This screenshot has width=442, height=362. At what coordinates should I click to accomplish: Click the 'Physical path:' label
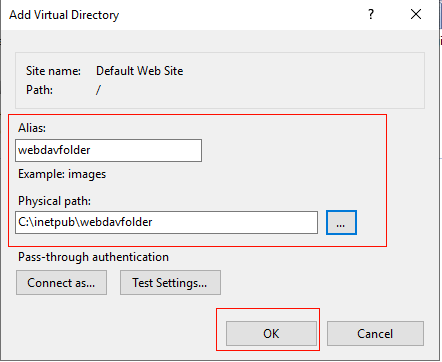54,201
